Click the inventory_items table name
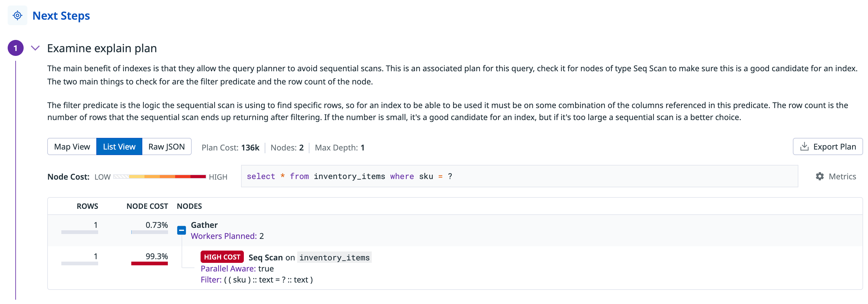This screenshot has height=304, width=868. click(334, 258)
